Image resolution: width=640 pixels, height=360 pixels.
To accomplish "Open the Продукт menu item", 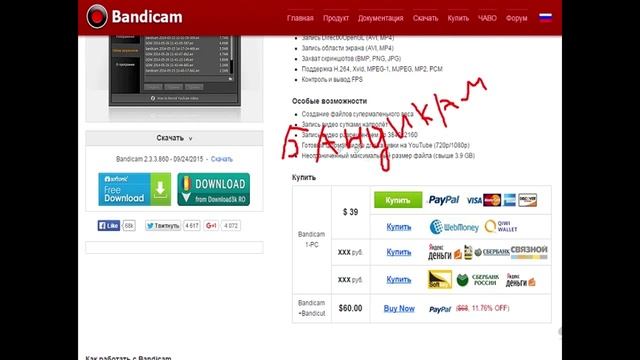I will 336,18.
